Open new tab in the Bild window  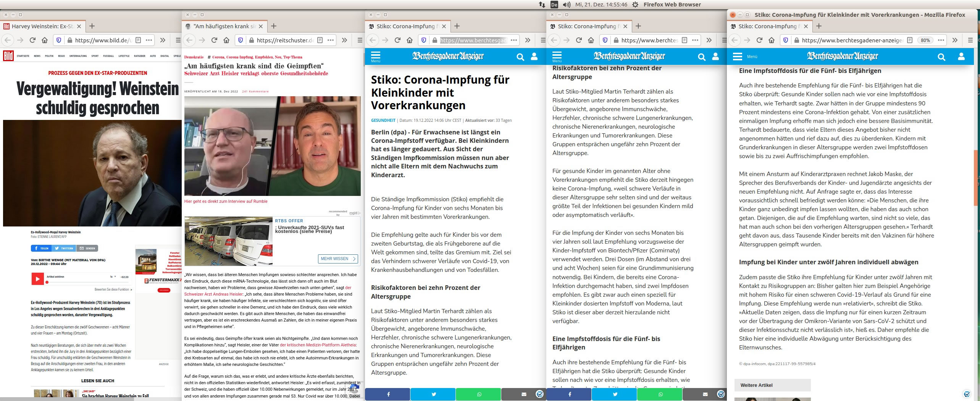tap(92, 26)
